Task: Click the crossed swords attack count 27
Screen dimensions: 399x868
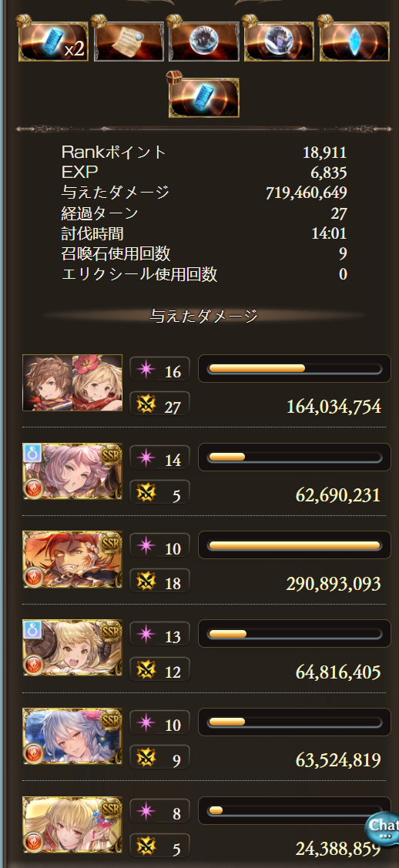Action: pos(159,404)
